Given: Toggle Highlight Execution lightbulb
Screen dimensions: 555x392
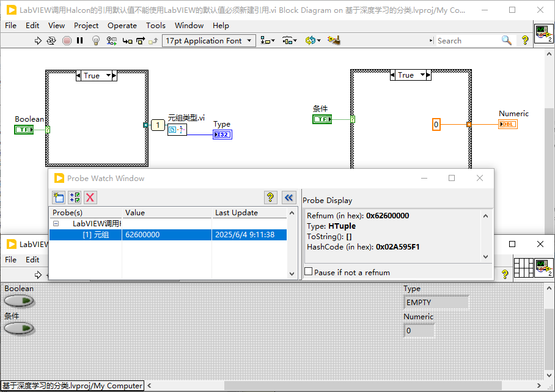Looking at the screenshot, I should pyautogui.click(x=95, y=41).
